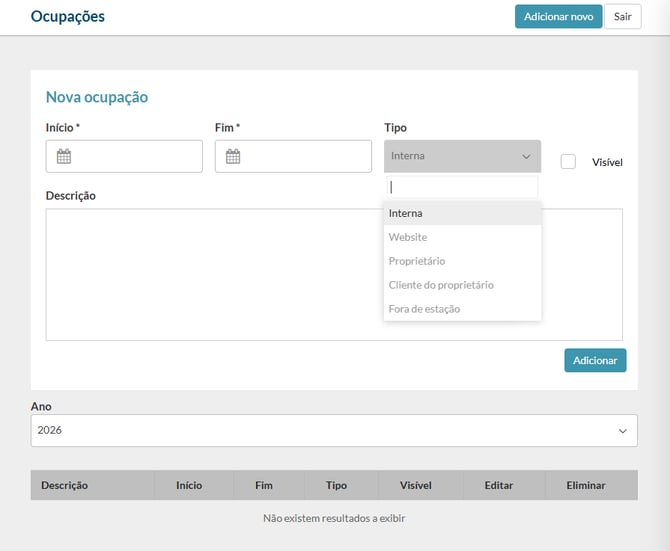Click the Nova ocupação heading
Screen dimensions: 670x551
(97, 97)
